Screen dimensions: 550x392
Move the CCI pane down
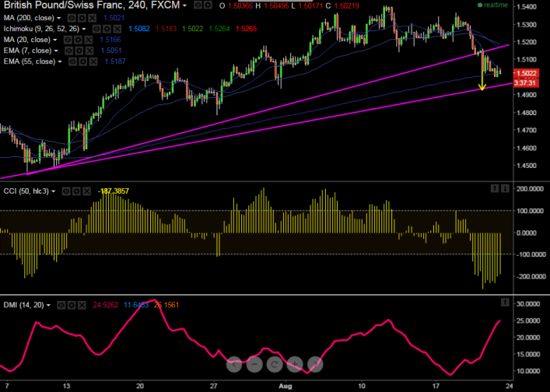(x=505, y=189)
